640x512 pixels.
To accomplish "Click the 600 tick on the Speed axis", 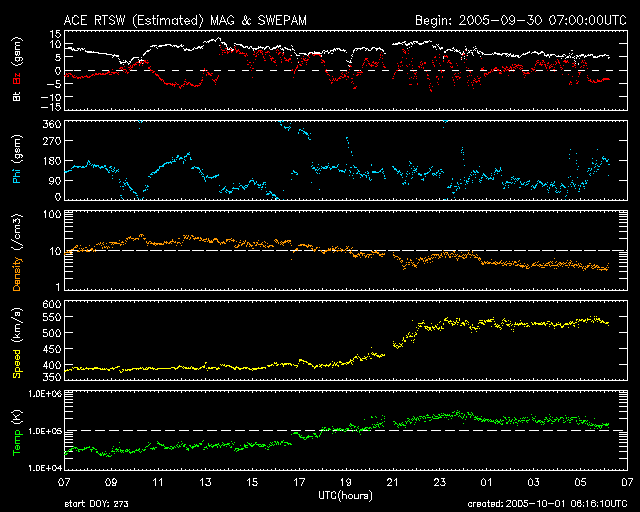I will (52, 304).
